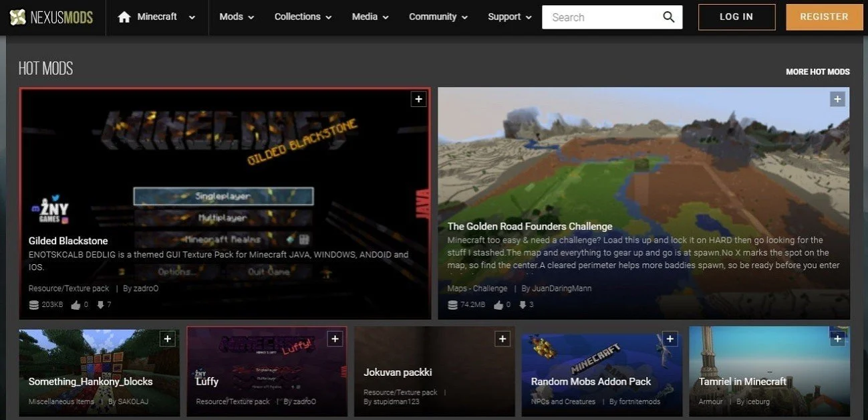868x420 pixels.
Task: Click the home icon beside Minecraft
Action: 124,17
